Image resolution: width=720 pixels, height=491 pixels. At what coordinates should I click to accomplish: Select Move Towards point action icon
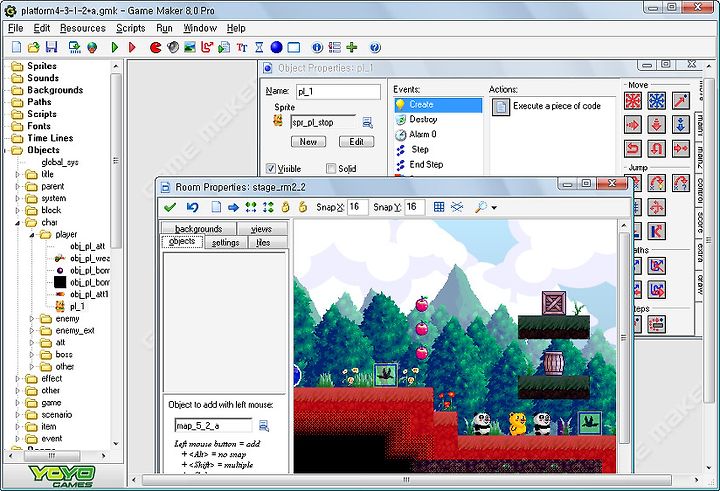[x=681, y=101]
